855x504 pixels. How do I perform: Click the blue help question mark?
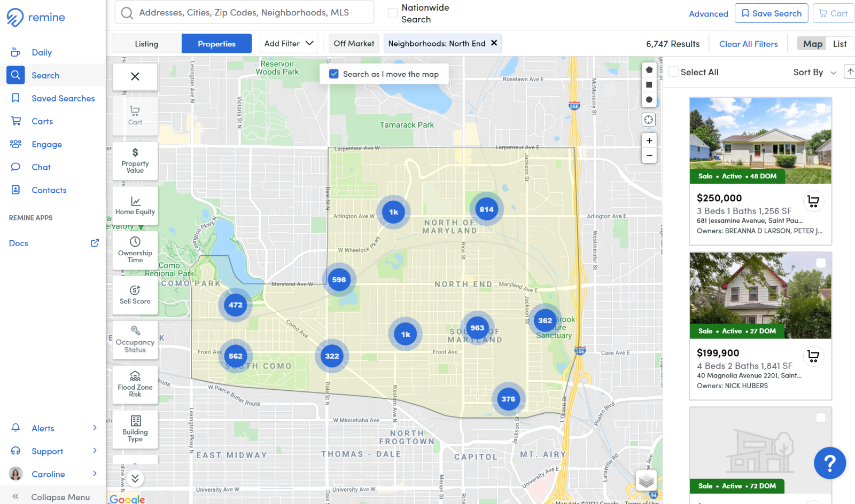click(830, 463)
